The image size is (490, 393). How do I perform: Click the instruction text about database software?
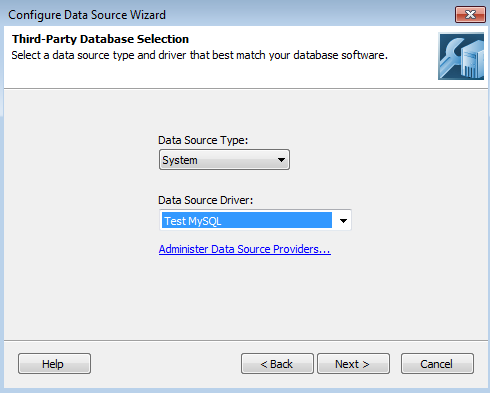pos(199,55)
